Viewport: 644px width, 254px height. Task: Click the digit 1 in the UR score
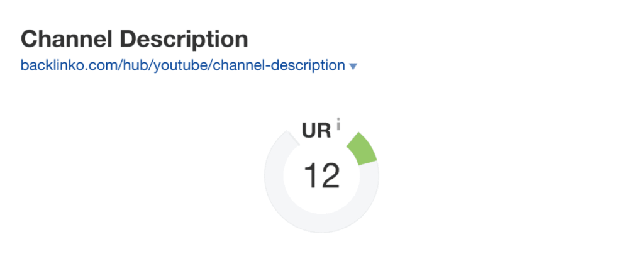click(x=311, y=176)
